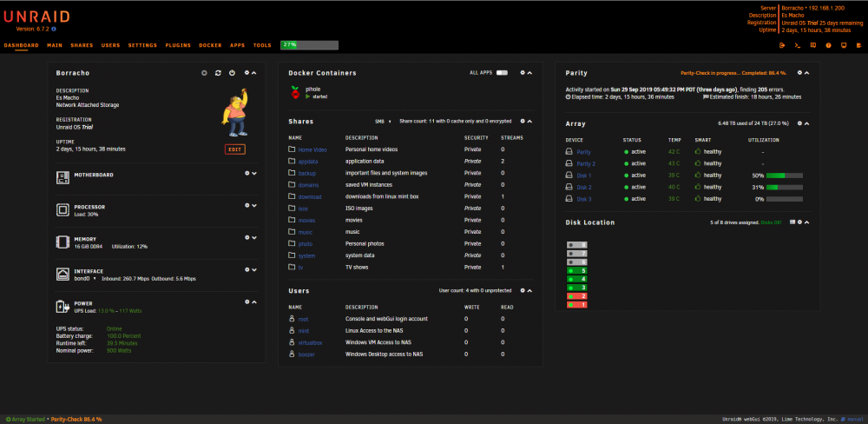Open Docker Containers settings gear
Screen dimensions: 868x424
click(x=523, y=73)
